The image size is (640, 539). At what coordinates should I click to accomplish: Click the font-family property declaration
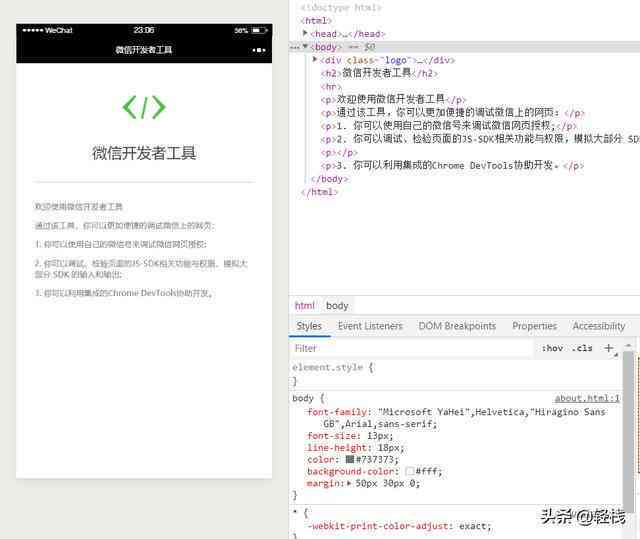coord(456,418)
